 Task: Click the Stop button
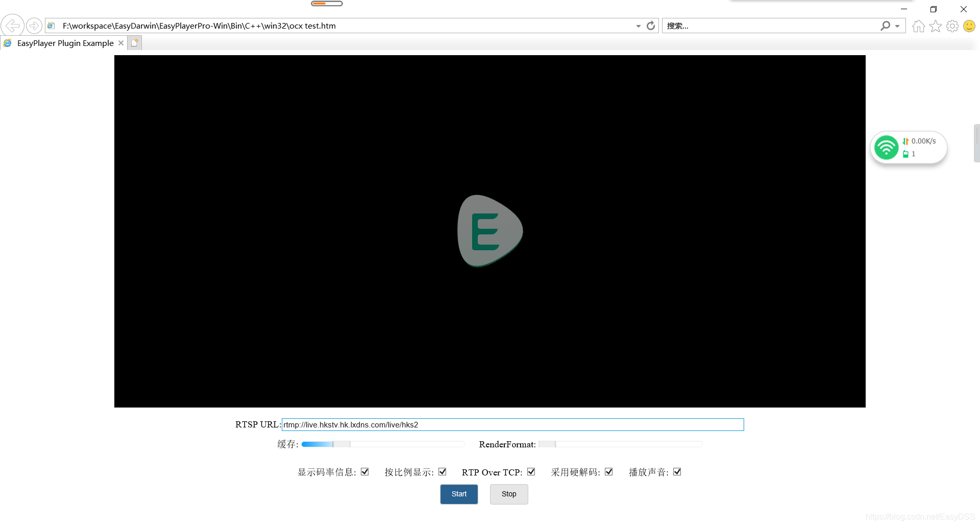509,494
